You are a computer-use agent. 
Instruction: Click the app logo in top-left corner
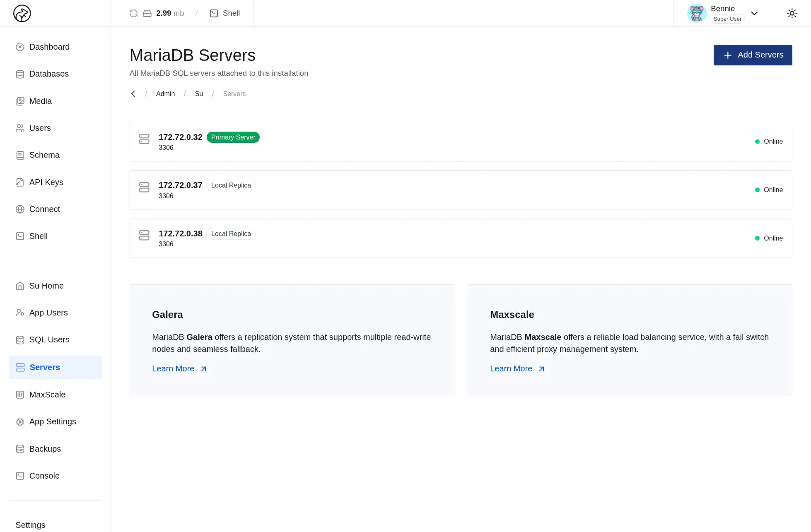click(22, 13)
